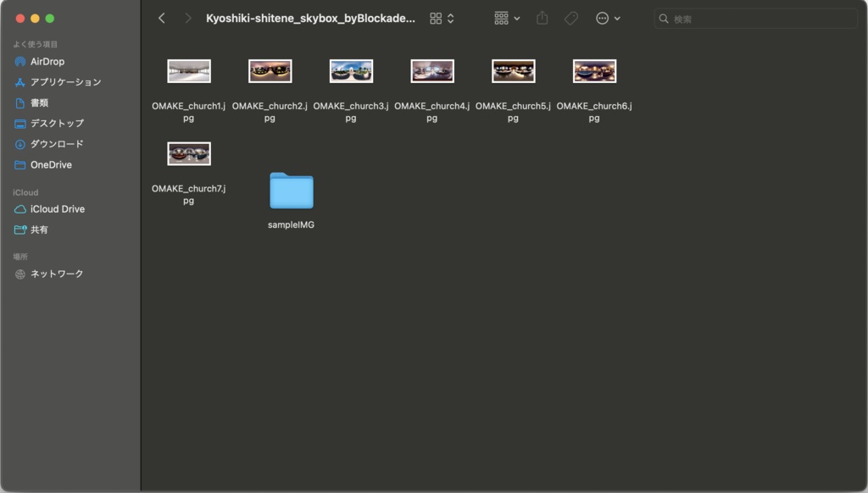Open the group-by options icon
This screenshot has height=493, width=868.
(501, 19)
